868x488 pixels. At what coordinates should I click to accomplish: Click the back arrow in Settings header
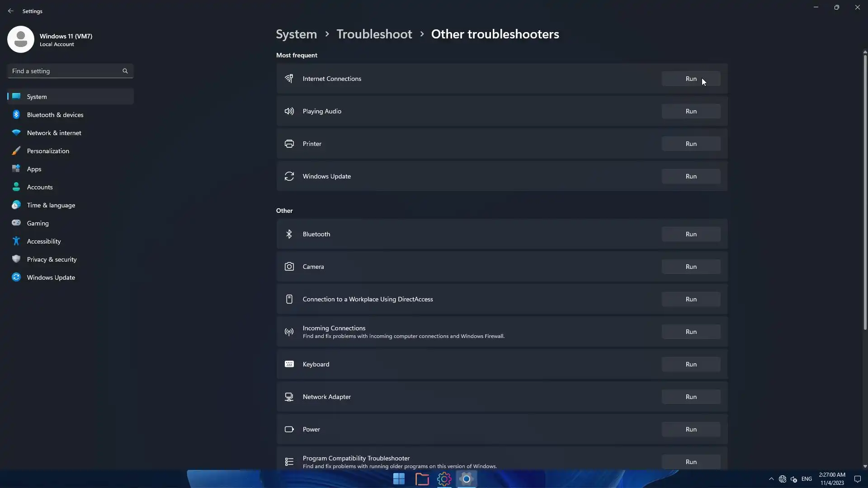(x=11, y=11)
